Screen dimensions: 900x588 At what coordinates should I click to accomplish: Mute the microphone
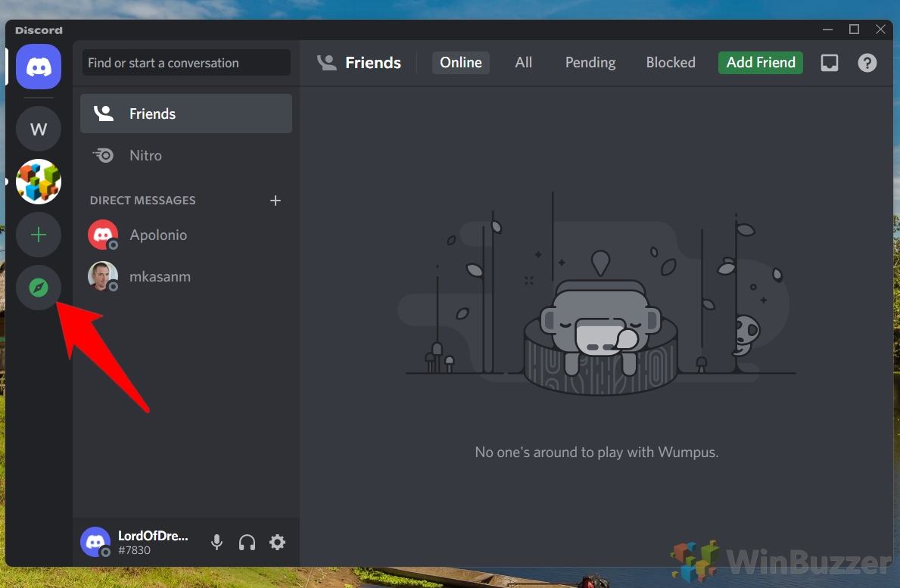pyautogui.click(x=216, y=542)
